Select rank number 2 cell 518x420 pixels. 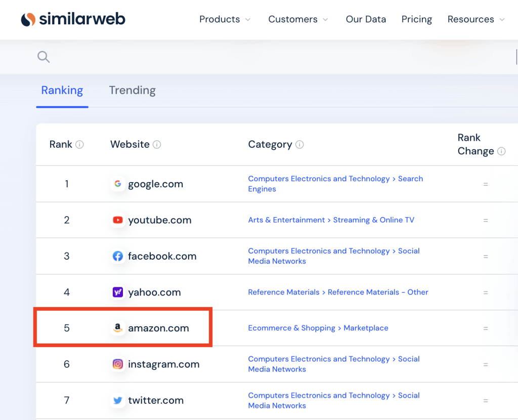(x=67, y=220)
